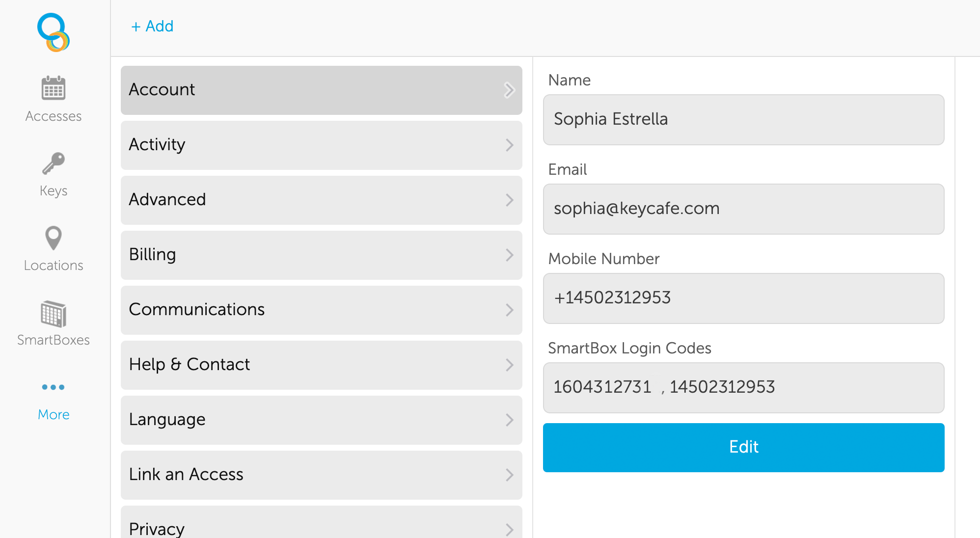Click the Mobile Number field

743,298
